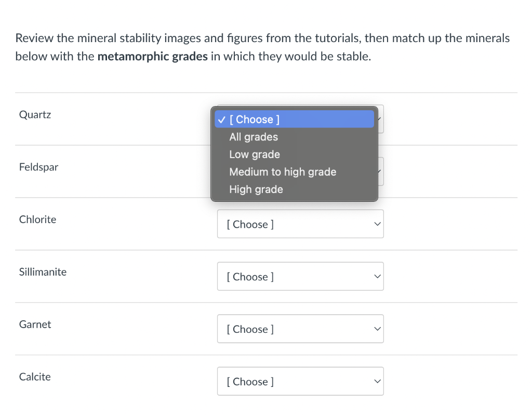532x415 pixels.
Task: Choose "Low grade" from the open list
Action: coord(255,154)
